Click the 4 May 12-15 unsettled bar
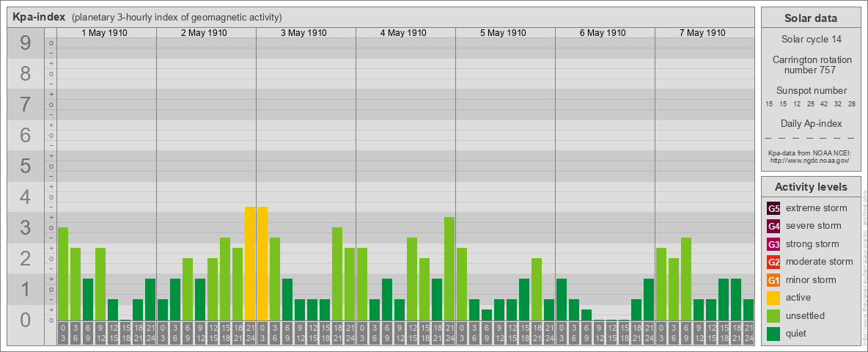 412,279
